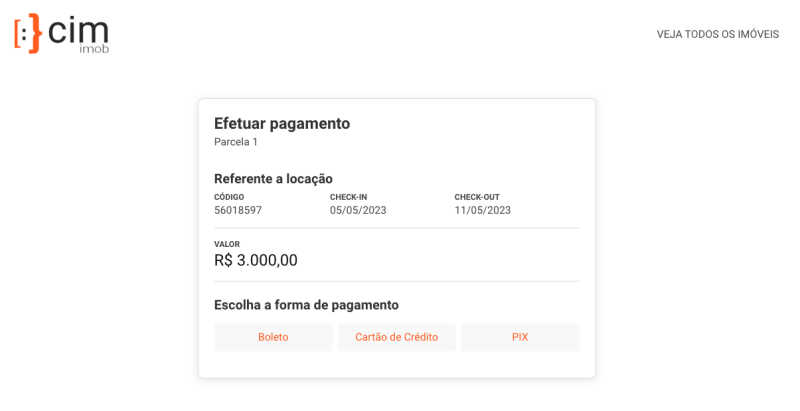
Task: Select the check-in date 05/05/2023
Action: click(x=358, y=211)
